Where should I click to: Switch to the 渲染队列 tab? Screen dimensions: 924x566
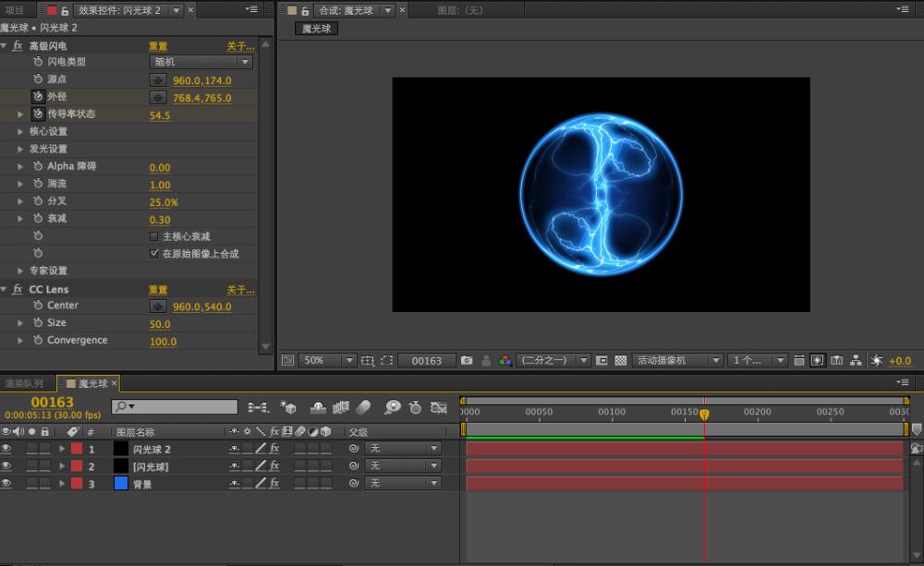[x=24, y=383]
